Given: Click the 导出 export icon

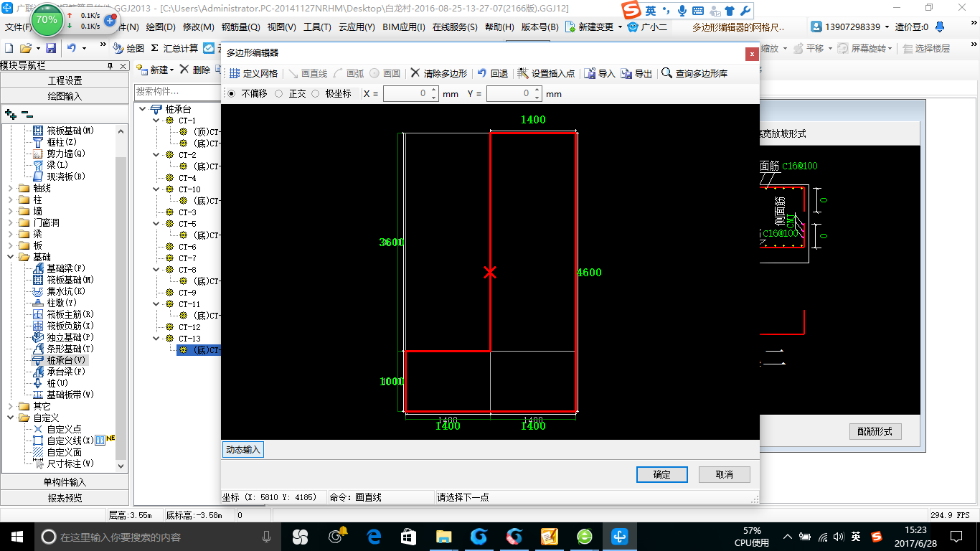Looking at the screenshot, I should [626, 73].
